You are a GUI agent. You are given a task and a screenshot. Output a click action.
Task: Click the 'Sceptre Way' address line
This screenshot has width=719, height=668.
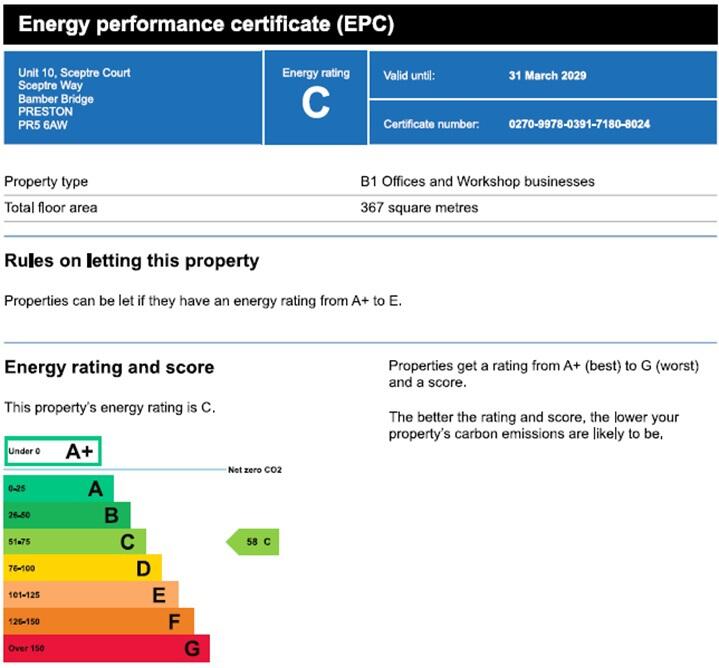point(50,86)
